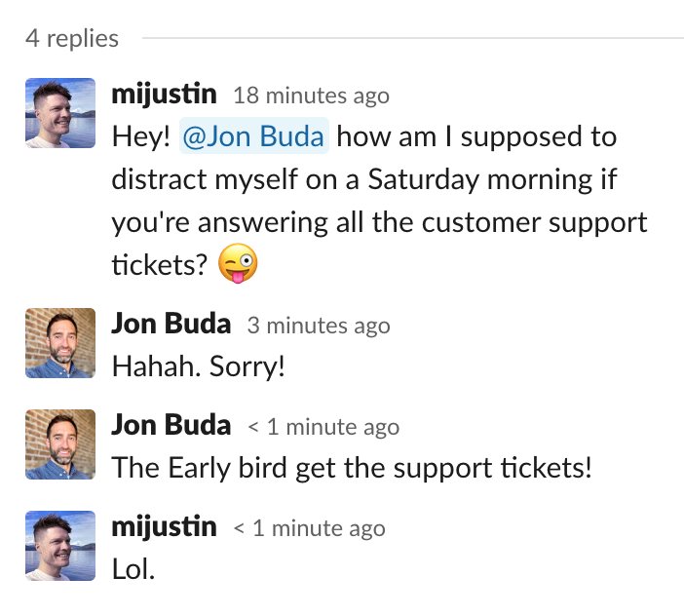Click the mijustin username above the "Hey!" message
This screenshot has width=684, height=616.
click(164, 95)
